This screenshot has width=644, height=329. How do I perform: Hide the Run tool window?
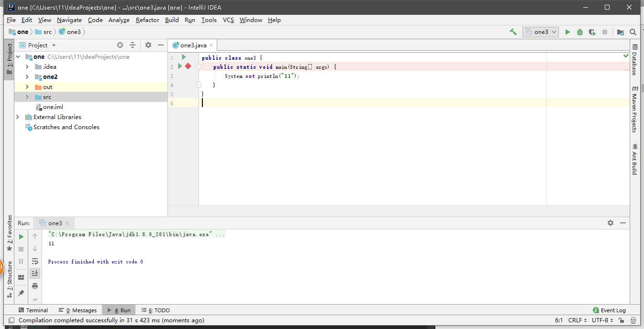[x=623, y=223]
